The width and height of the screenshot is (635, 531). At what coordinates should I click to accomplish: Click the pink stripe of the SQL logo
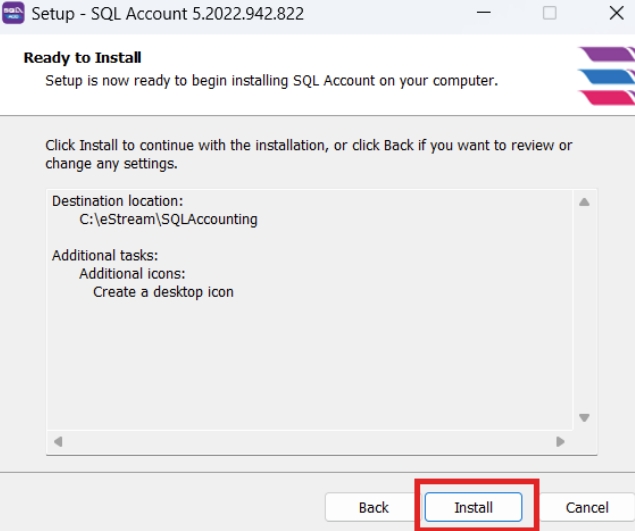pyautogui.click(x=608, y=97)
